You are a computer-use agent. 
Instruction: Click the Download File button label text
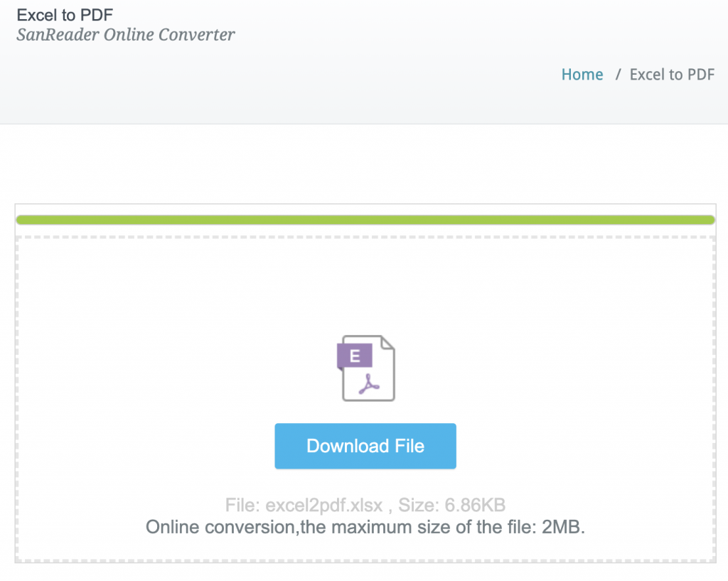365,446
